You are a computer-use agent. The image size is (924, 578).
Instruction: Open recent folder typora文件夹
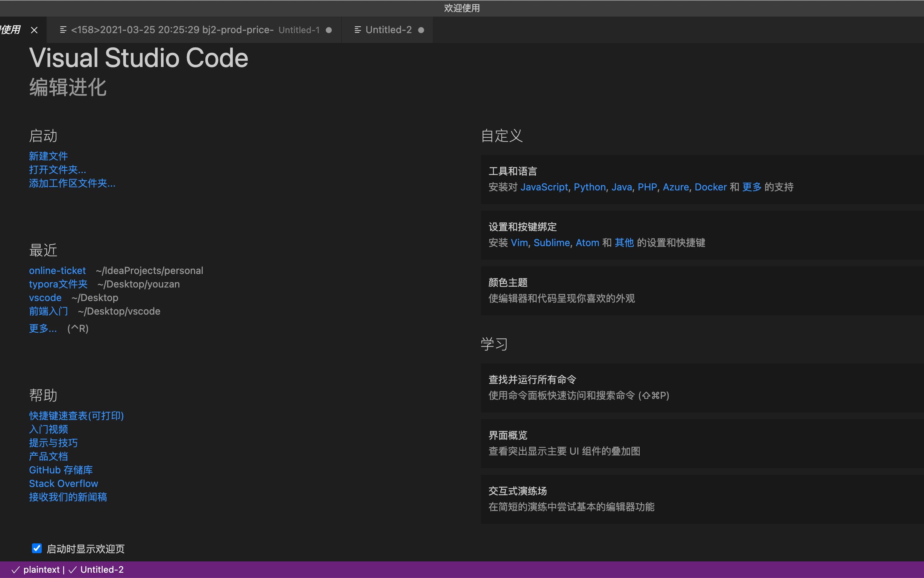click(x=58, y=284)
